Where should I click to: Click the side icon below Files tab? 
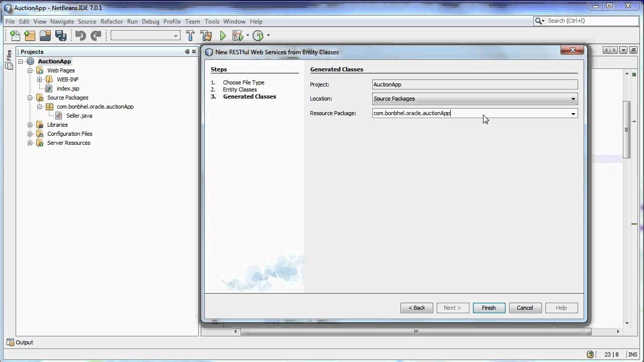[x=9, y=65]
